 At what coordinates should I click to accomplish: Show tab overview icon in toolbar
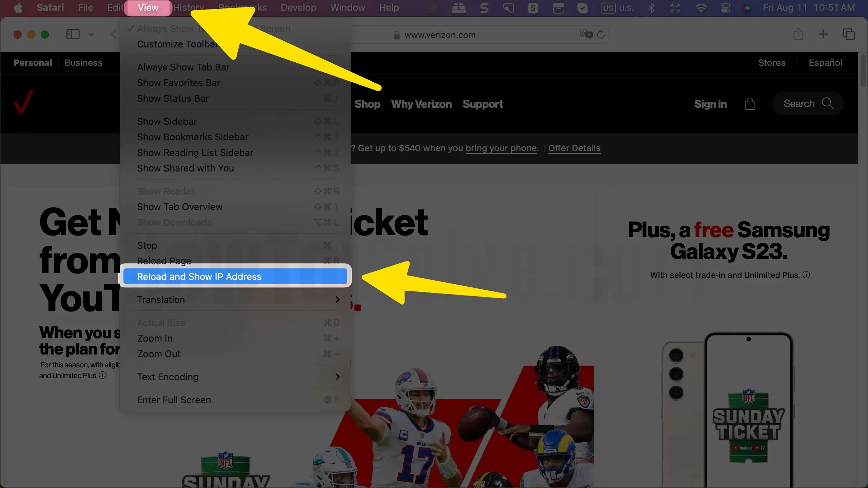pos(849,34)
